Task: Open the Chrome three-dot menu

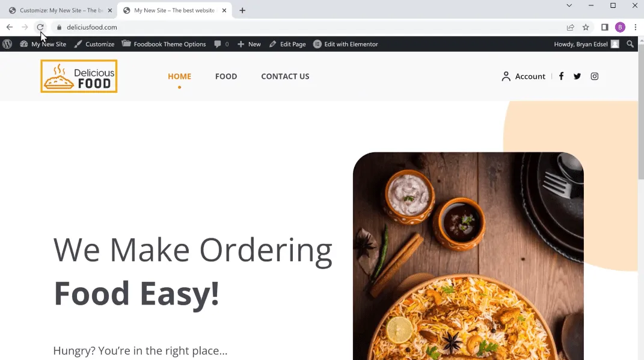Action: pyautogui.click(x=636, y=27)
